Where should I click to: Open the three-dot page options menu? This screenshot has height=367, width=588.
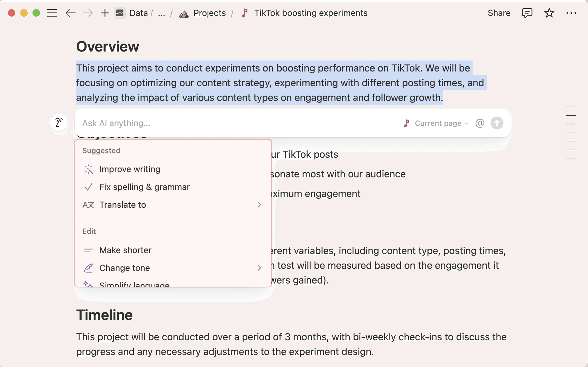(x=571, y=13)
